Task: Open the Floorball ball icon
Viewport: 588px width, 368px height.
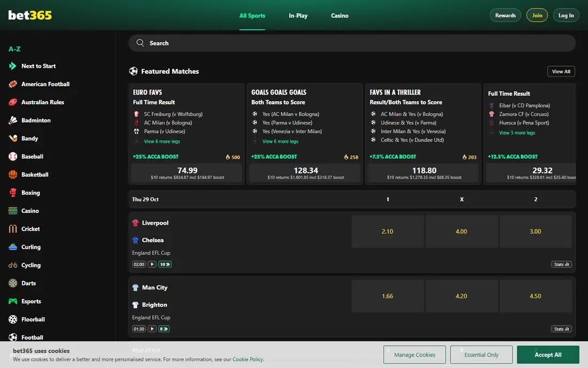Action: [13, 319]
